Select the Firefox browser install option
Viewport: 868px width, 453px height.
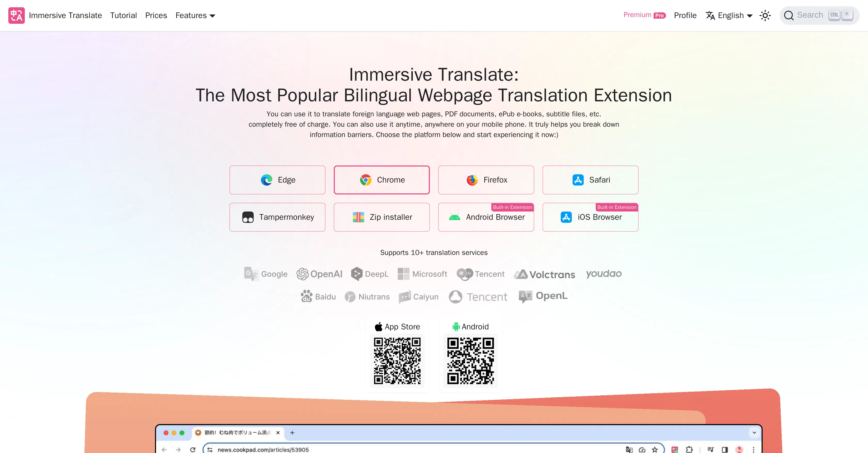point(486,180)
